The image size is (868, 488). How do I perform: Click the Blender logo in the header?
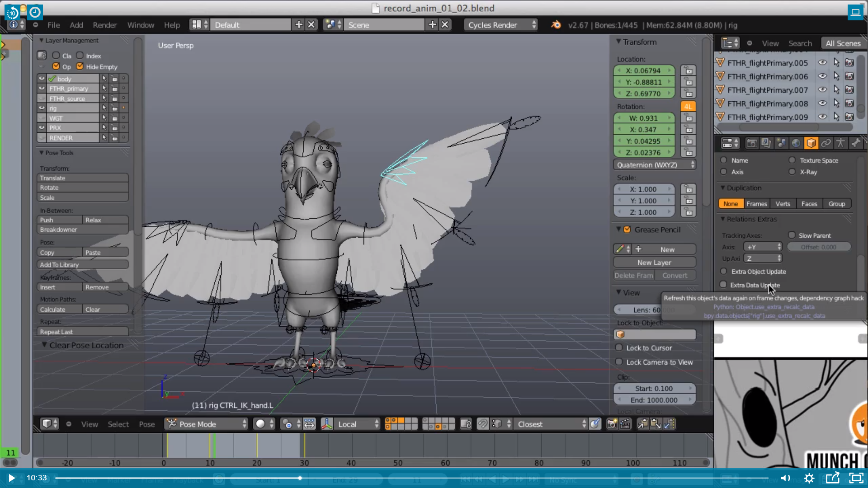click(556, 25)
